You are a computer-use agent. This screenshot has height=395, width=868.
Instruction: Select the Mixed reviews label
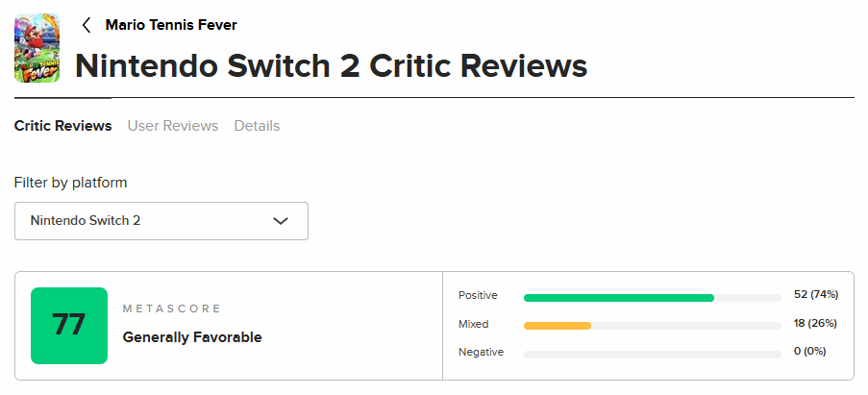473,324
